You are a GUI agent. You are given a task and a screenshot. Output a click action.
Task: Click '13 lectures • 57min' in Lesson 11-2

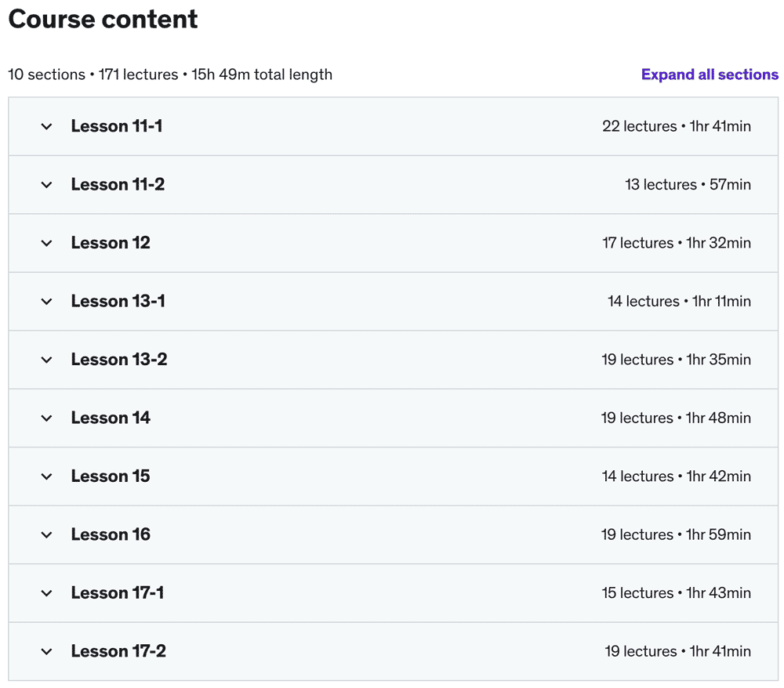(x=688, y=185)
